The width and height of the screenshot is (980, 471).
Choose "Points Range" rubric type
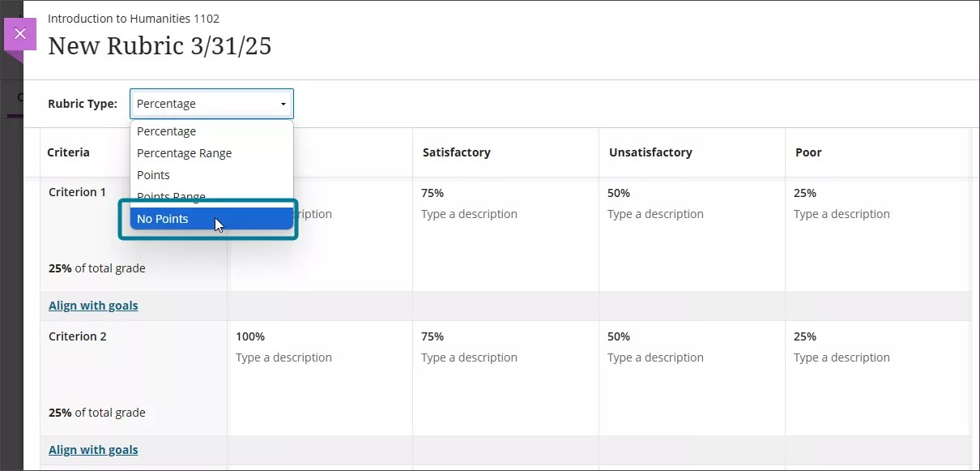pos(171,195)
